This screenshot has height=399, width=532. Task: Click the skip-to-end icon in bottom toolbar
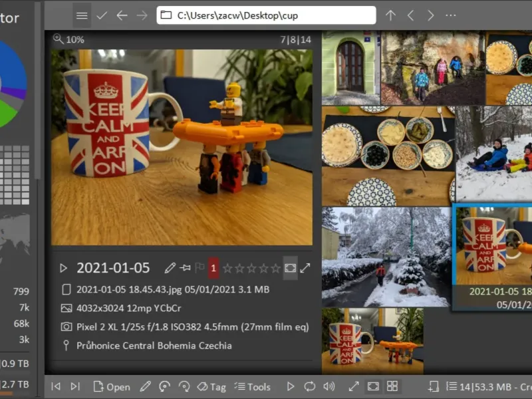pos(75,386)
